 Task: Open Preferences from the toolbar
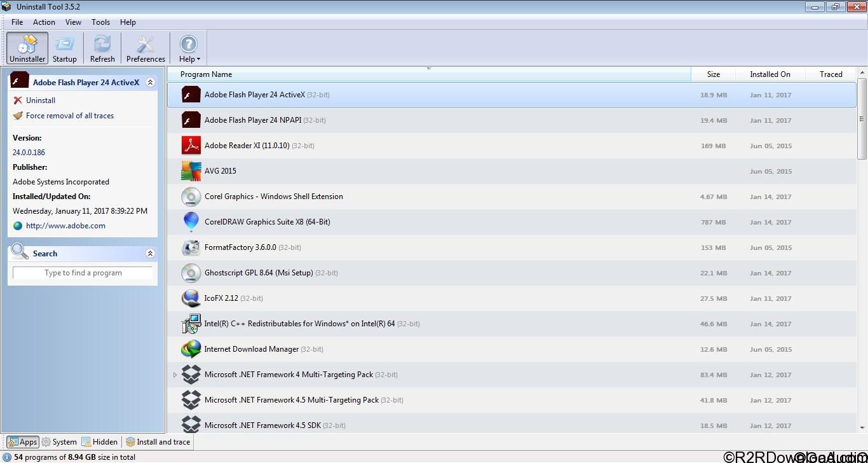[146, 48]
